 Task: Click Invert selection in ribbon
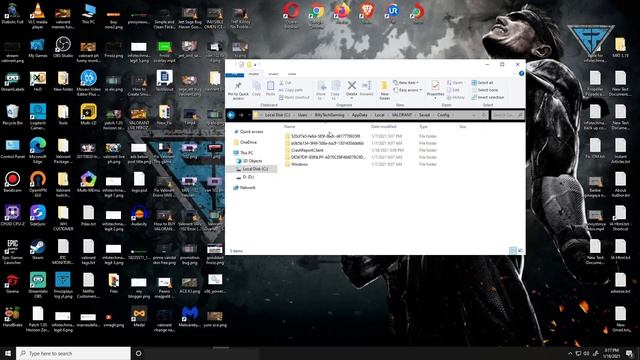pos(488,98)
